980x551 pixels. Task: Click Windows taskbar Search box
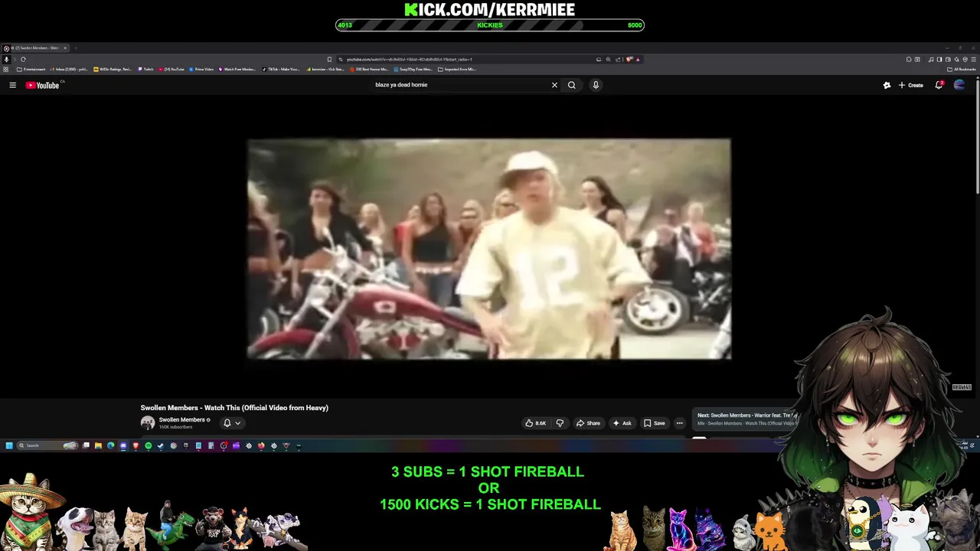[x=47, y=445]
